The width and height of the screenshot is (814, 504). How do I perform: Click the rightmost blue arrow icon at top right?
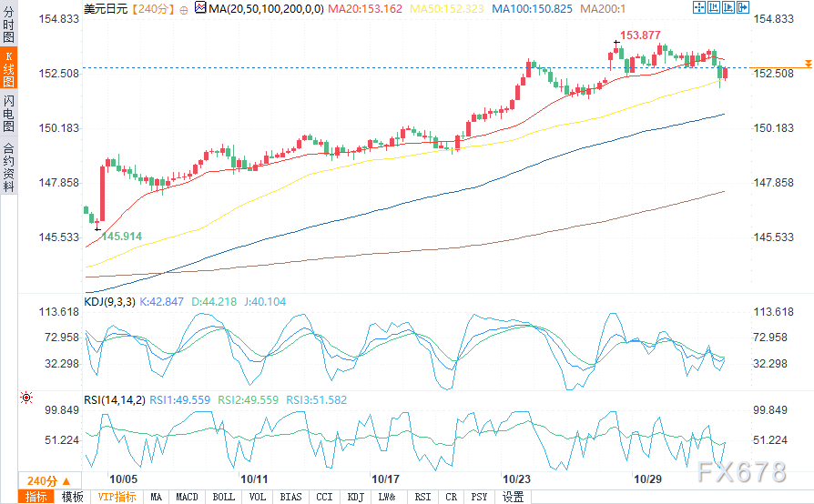(x=742, y=7)
